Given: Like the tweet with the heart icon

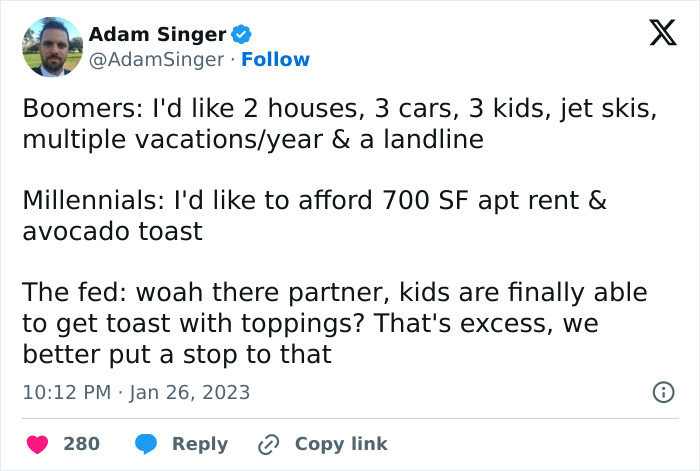Looking at the screenshot, I should pos(36,443).
